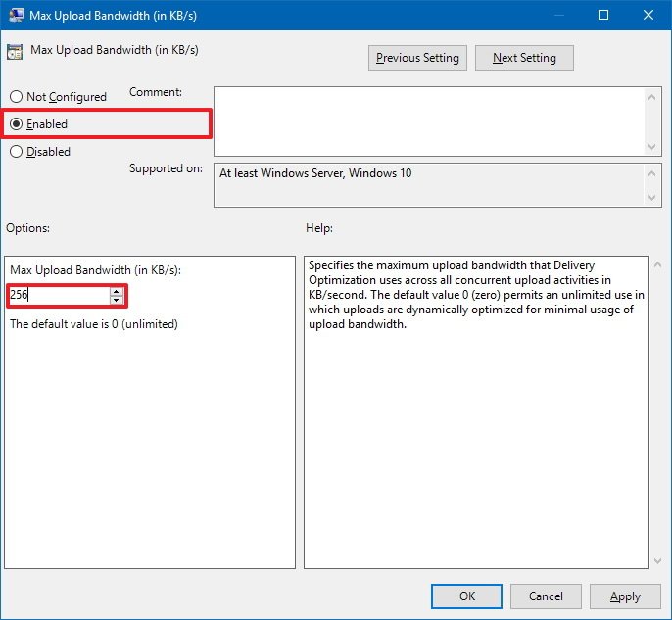
Task: Go to Next Setting
Action: pyautogui.click(x=524, y=58)
